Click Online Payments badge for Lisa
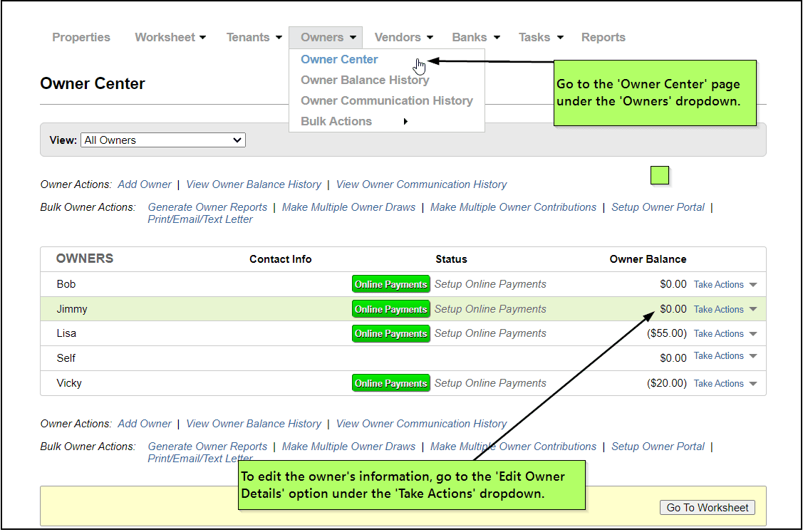 tap(390, 333)
